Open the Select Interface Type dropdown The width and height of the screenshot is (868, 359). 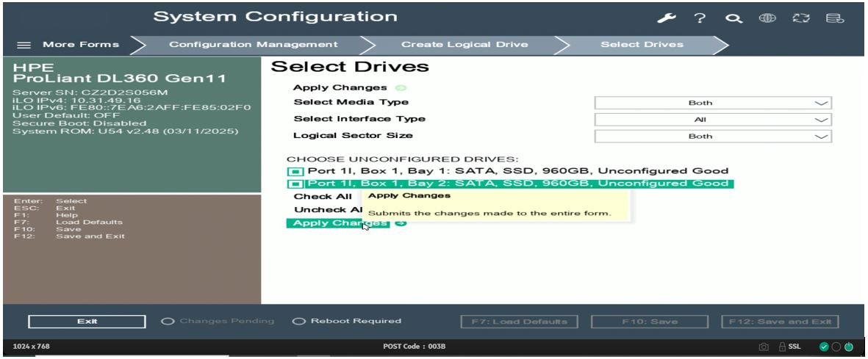click(x=712, y=120)
